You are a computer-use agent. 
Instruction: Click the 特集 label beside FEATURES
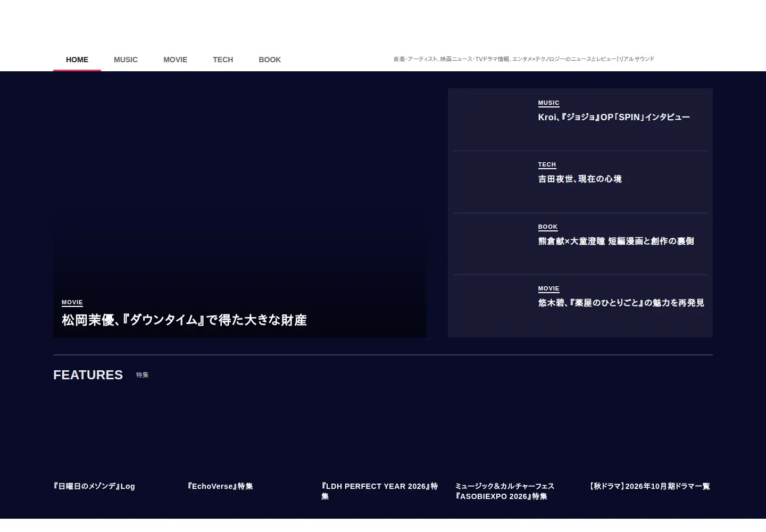point(142,375)
